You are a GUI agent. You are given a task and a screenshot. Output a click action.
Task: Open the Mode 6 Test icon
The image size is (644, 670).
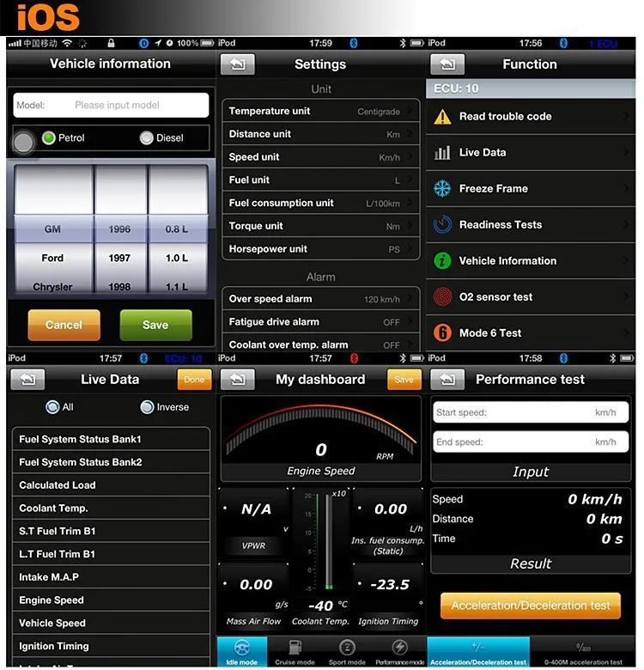coord(442,333)
